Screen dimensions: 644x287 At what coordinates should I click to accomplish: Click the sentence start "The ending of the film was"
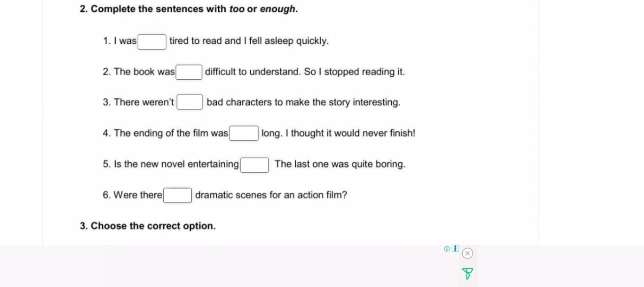[x=166, y=133]
